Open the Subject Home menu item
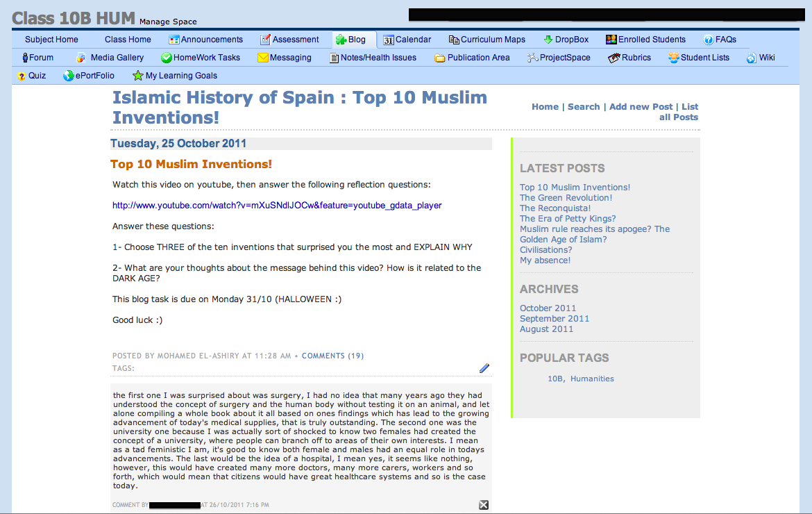This screenshot has height=514, width=812. point(51,40)
